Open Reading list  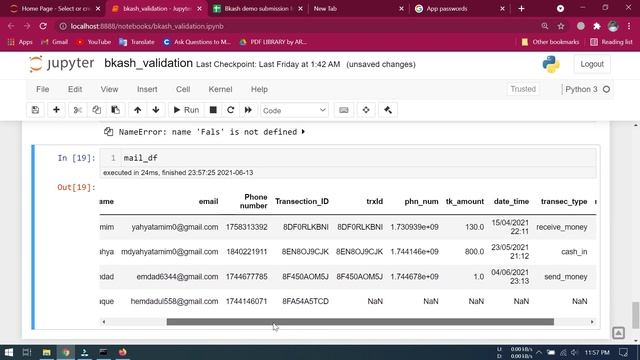tap(611, 42)
